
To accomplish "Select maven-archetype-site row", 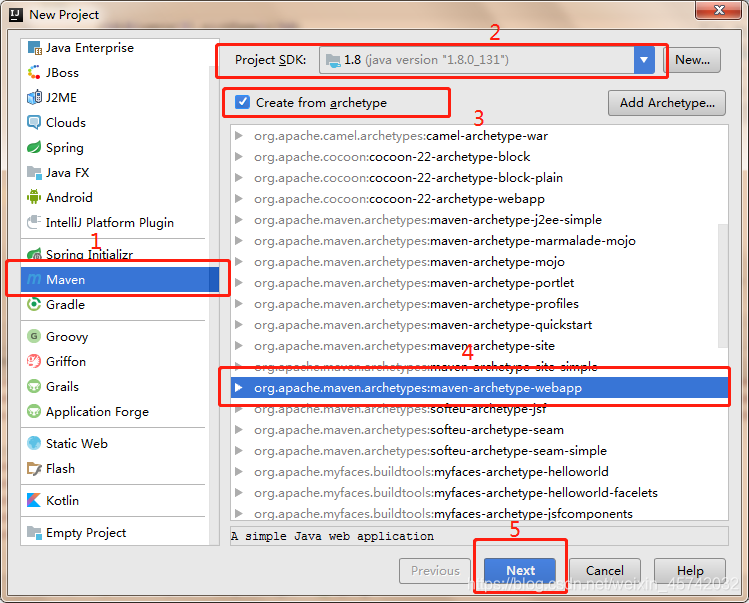I will coord(479,346).
